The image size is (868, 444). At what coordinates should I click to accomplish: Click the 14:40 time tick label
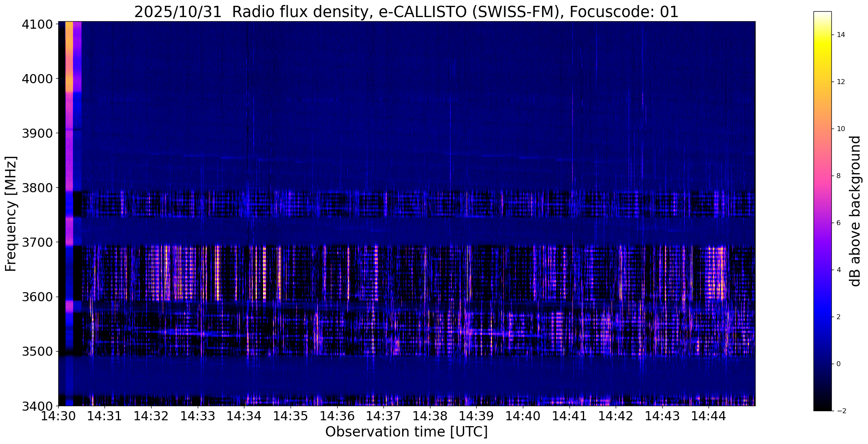coord(523,416)
